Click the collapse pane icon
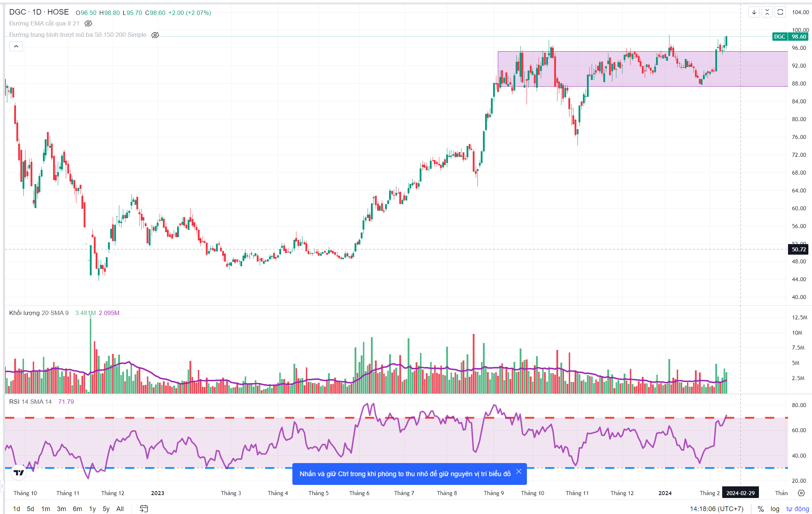 (x=767, y=12)
